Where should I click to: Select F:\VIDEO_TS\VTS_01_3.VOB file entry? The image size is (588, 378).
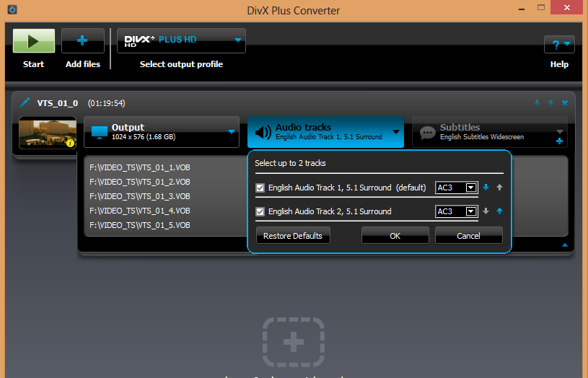pos(140,196)
